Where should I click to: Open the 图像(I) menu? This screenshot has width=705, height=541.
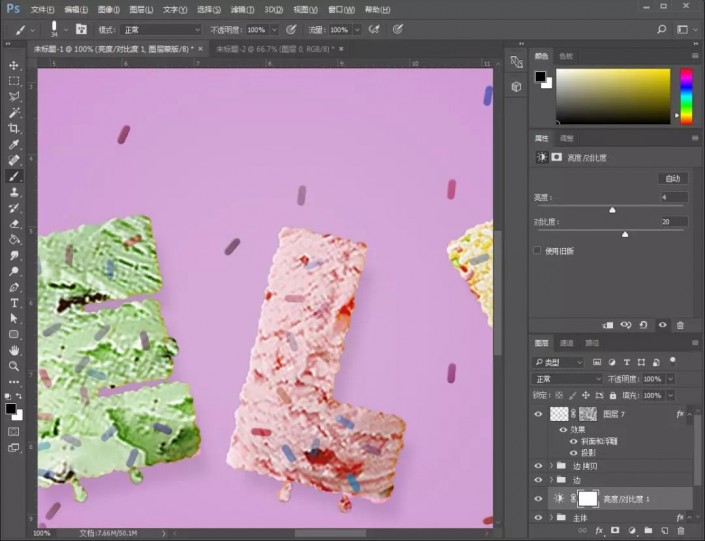click(x=108, y=9)
